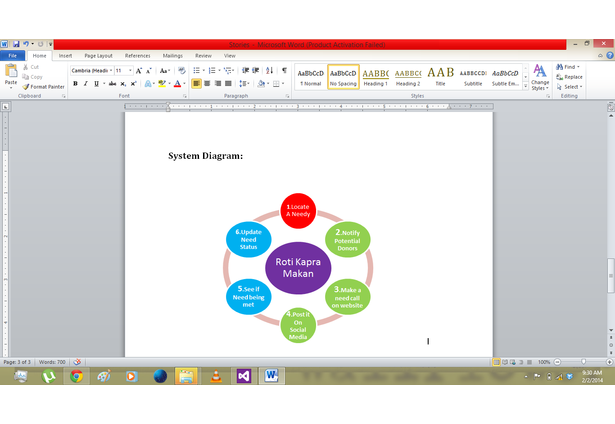This screenshot has height=424, width=615.
Task: Align text left
Action: tap(197, 84)
